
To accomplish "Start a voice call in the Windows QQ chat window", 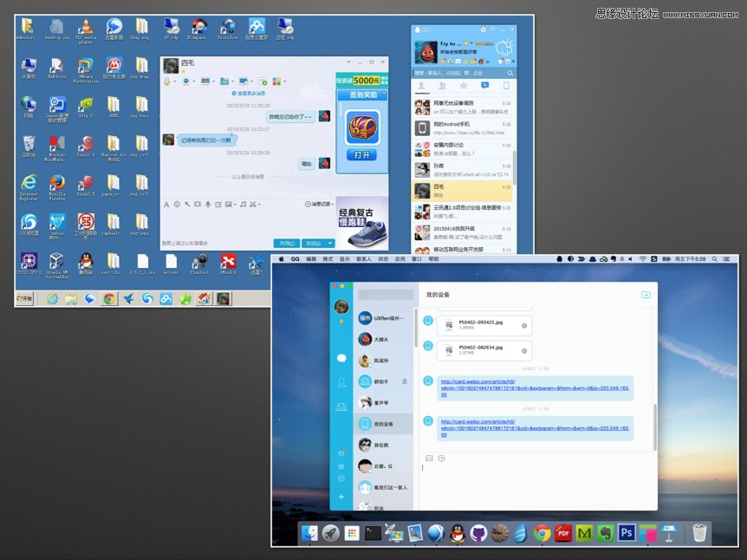I will tap(166, 81).
